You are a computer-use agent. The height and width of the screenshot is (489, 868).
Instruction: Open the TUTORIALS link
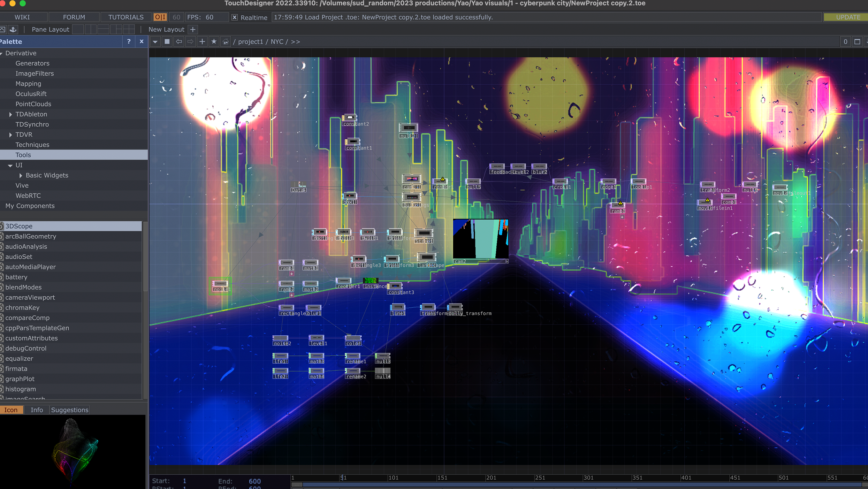125,17
